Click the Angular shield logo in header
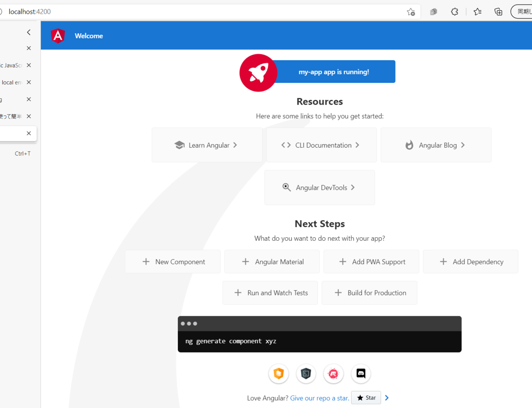The width and height of the screenshot is (532, 408). click(x=58, y=36)
